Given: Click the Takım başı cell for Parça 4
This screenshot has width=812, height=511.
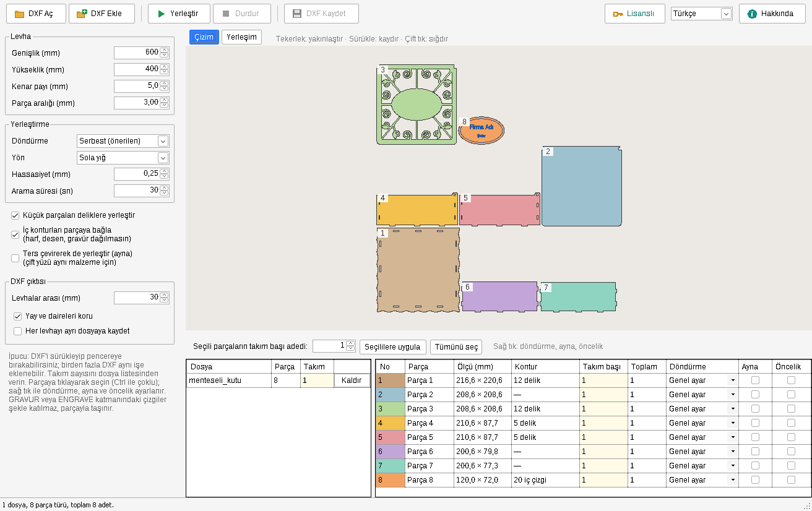Looking at the screenshot, I should 603,423.
